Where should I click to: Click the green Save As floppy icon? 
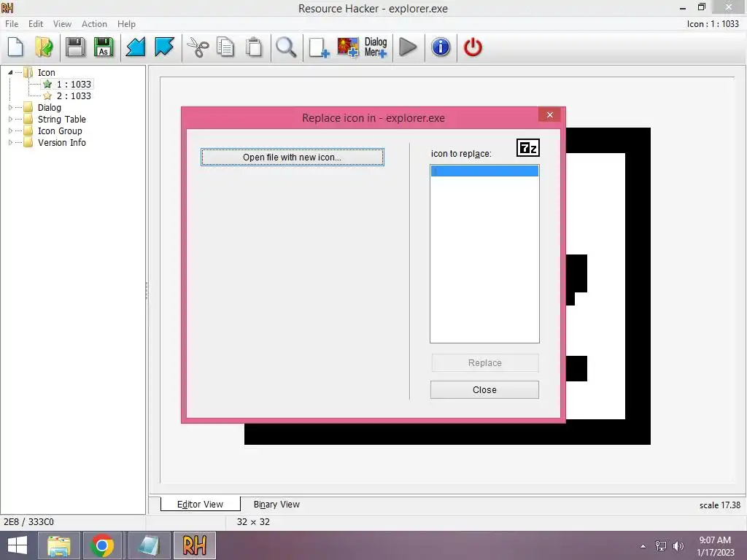(x=104, y=47)
